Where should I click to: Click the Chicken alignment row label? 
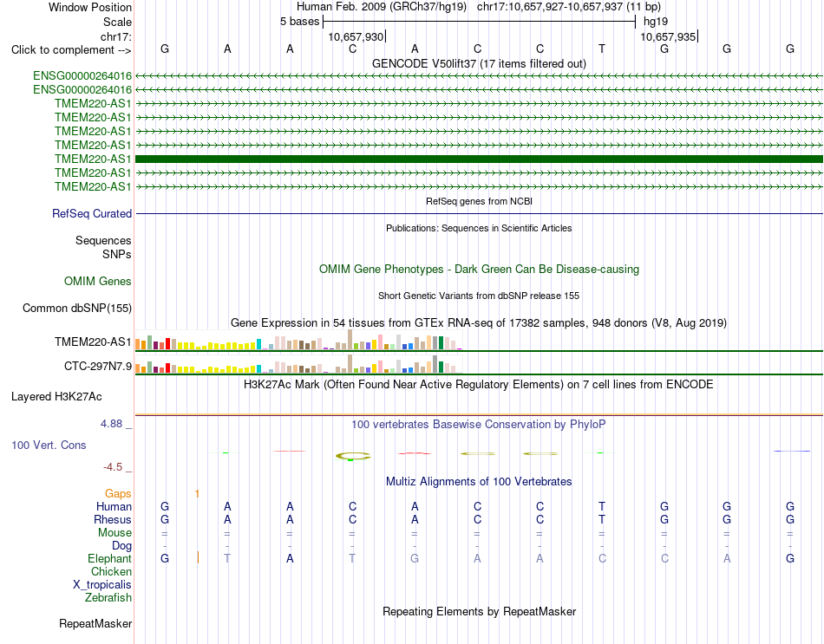(111, 571)
